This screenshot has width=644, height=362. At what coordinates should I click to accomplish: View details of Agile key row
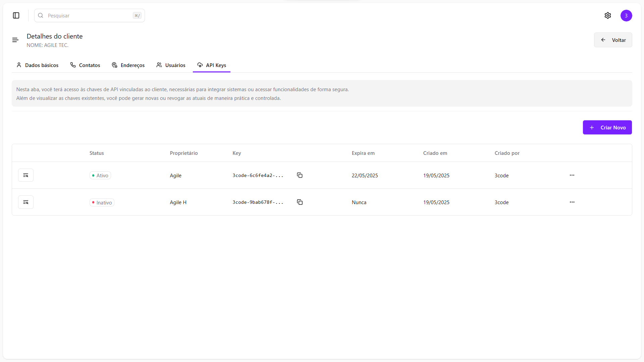26,175
